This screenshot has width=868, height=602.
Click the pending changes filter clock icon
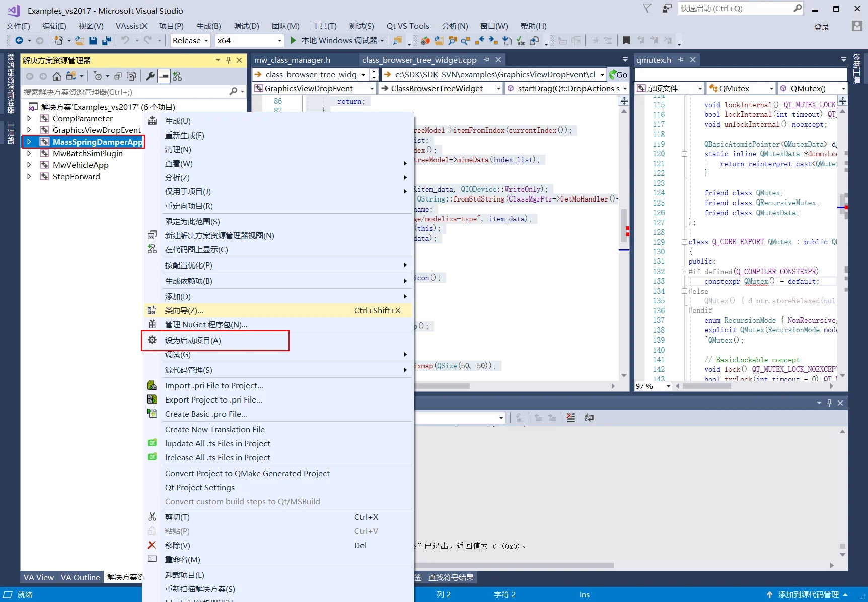(98, 76)
